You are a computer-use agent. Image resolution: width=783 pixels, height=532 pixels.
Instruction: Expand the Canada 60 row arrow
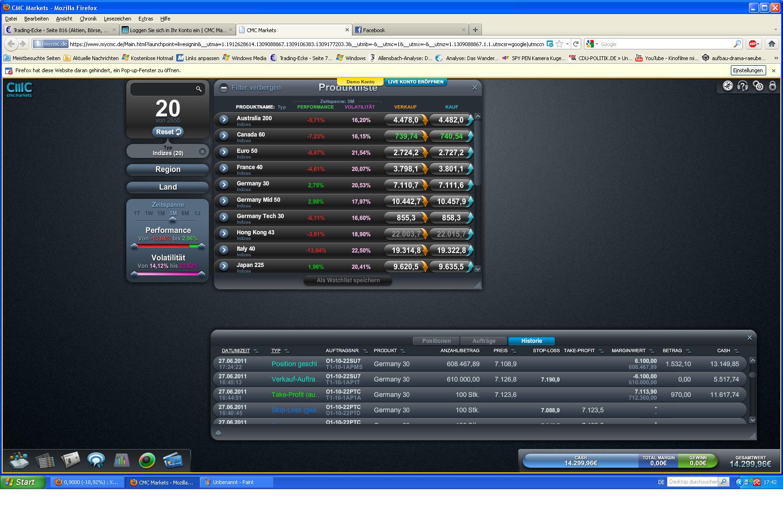pyautogui.click(x=224, y=136)
